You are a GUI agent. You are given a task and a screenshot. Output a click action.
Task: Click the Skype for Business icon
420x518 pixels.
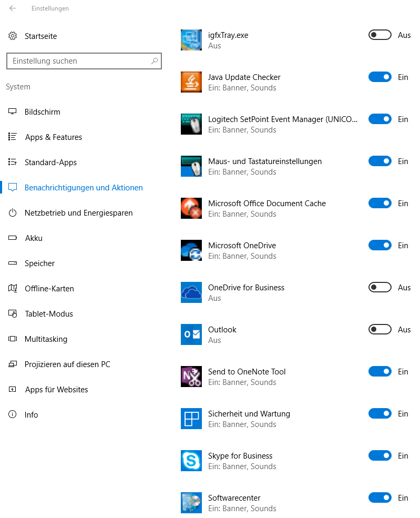(191, 461)
